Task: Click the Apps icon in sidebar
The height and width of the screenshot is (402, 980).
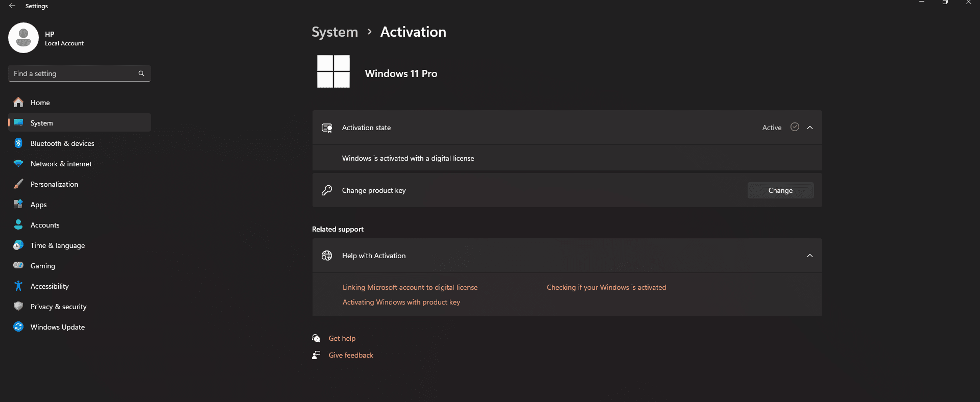Action: click(x=18, y=204)
